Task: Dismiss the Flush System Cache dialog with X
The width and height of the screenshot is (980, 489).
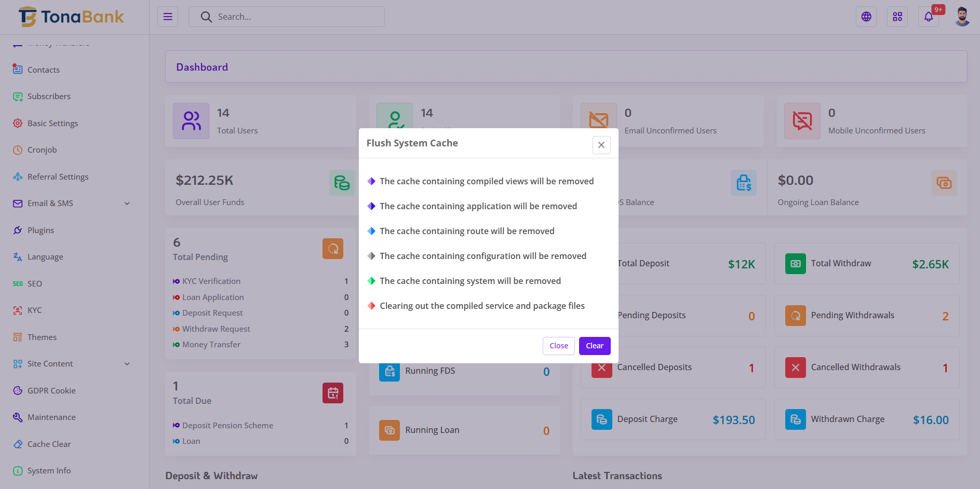Action: pos(601,145)
